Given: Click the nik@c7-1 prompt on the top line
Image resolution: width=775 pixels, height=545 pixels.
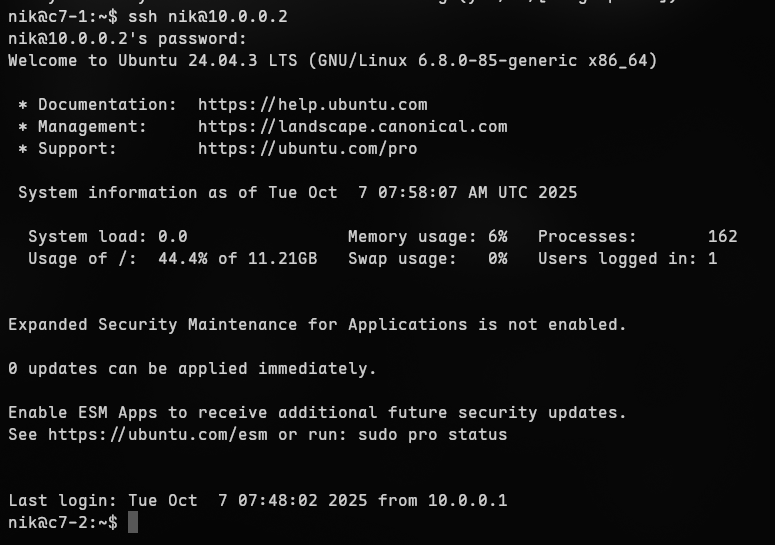Looking at the screenshot, I should tap(62, 17).
